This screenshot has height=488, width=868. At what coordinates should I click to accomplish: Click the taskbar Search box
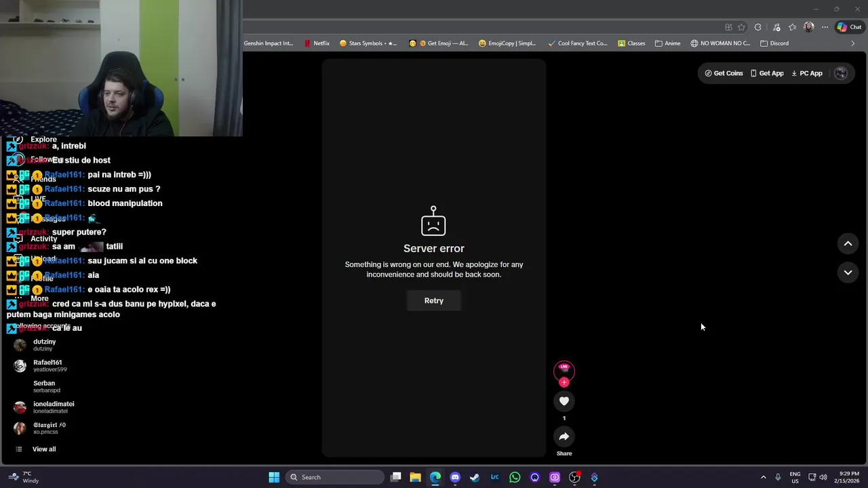[x=334, y=477]
